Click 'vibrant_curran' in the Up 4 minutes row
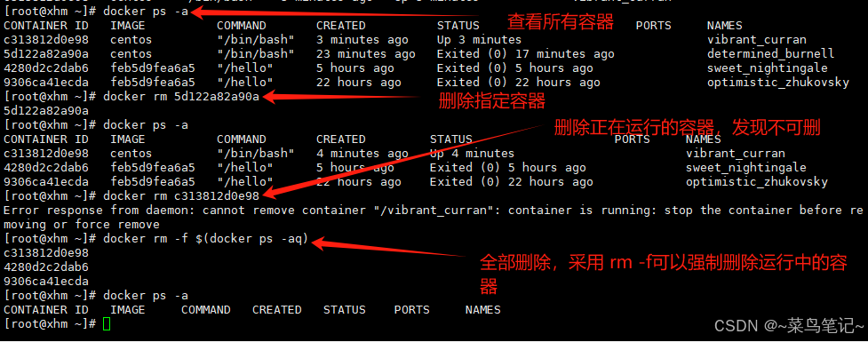 736,154
